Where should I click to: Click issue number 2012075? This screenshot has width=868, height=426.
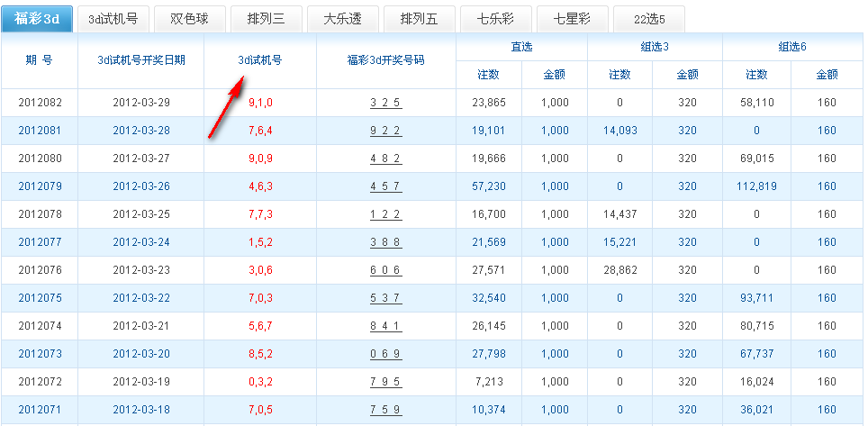40,298
